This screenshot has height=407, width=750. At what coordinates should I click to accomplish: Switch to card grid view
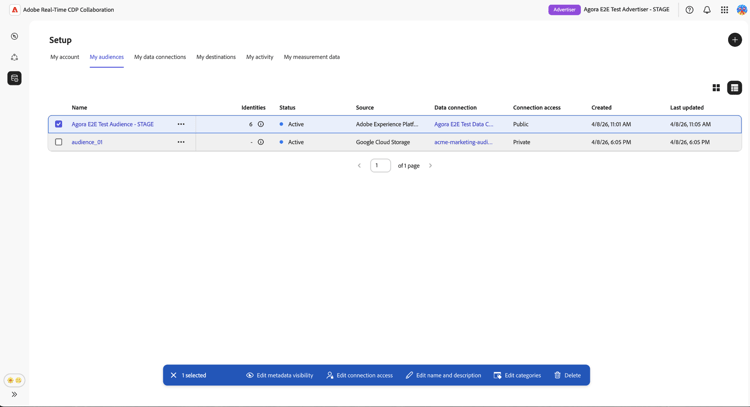pos(716,88)
